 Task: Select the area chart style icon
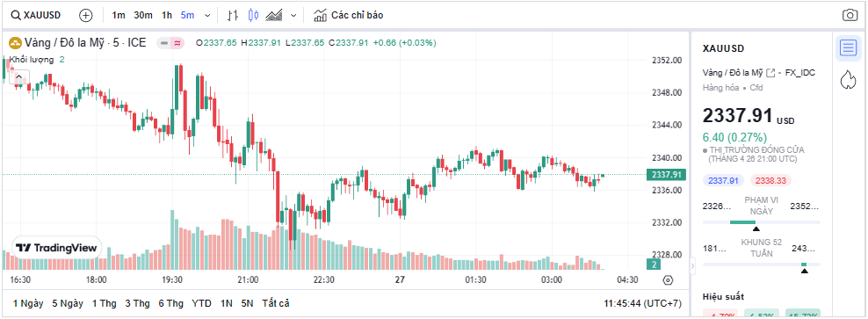point(275,16)
